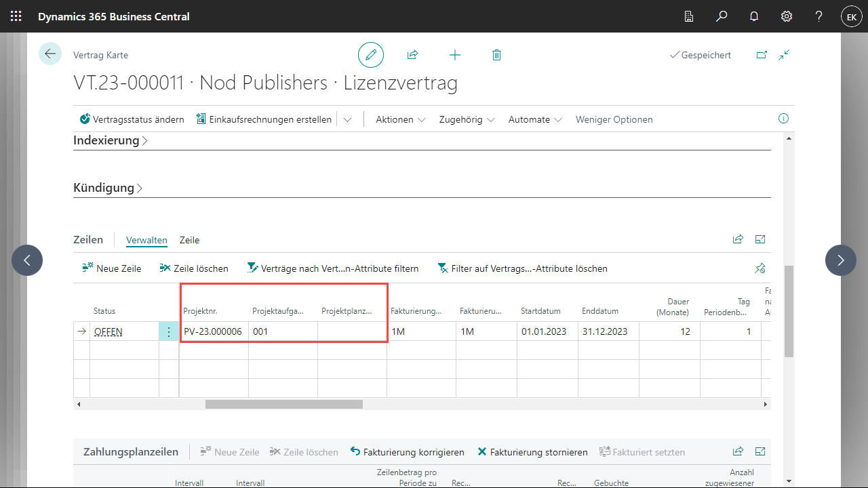This screenshot has width=868, height=488.
Task: Switch to the Zeile tab
Action: (x=189, y=240)
